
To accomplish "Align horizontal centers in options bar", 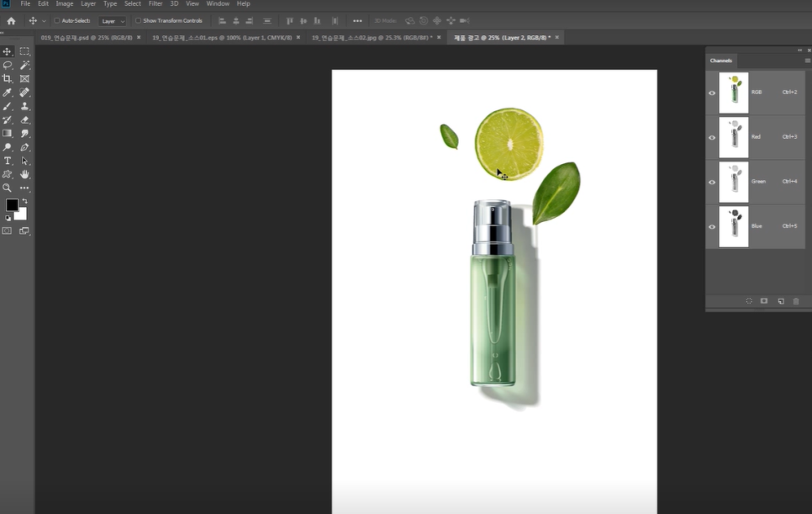I will pos(235,21).
